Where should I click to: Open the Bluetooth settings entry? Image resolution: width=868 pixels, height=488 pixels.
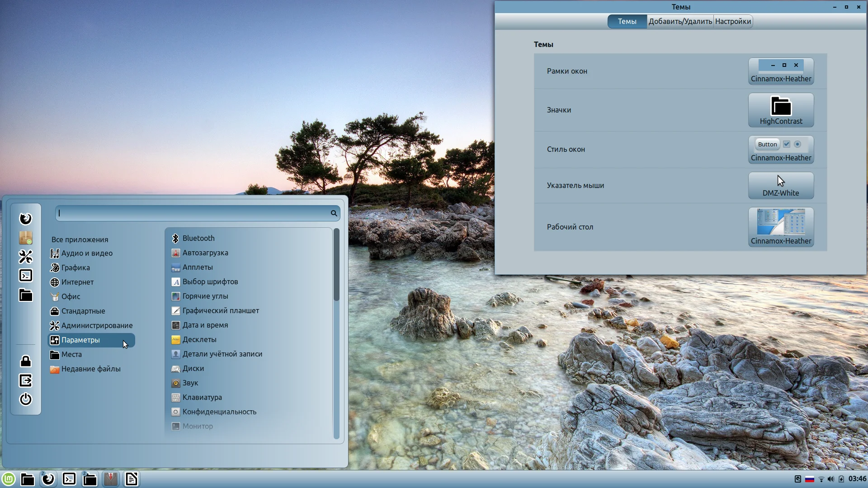click(x=198, y=238)
